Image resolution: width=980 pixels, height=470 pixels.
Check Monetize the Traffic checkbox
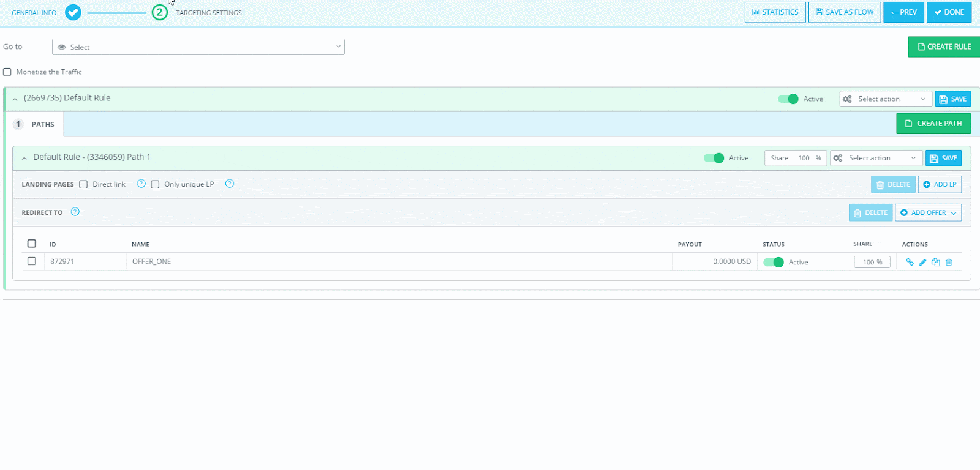pos(7,72)
